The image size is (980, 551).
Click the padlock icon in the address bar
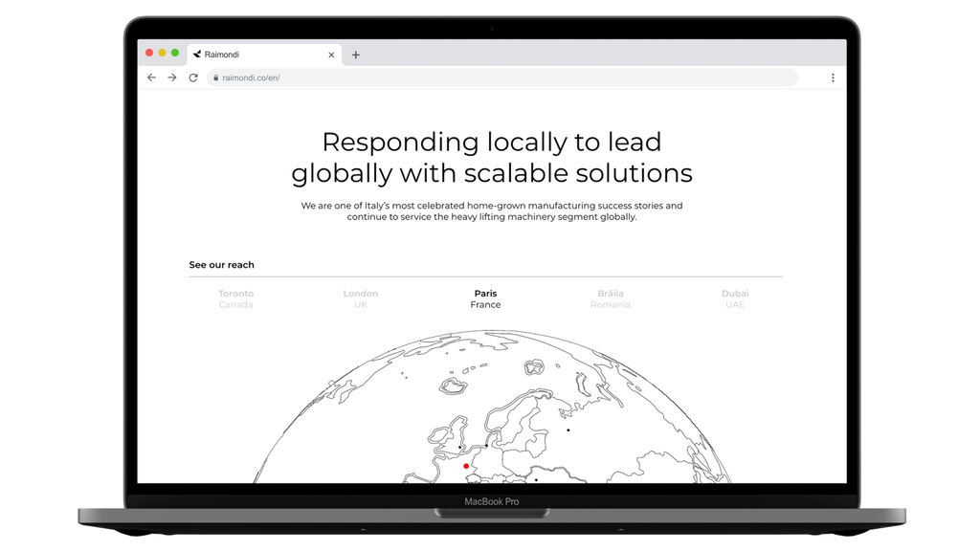216,77
